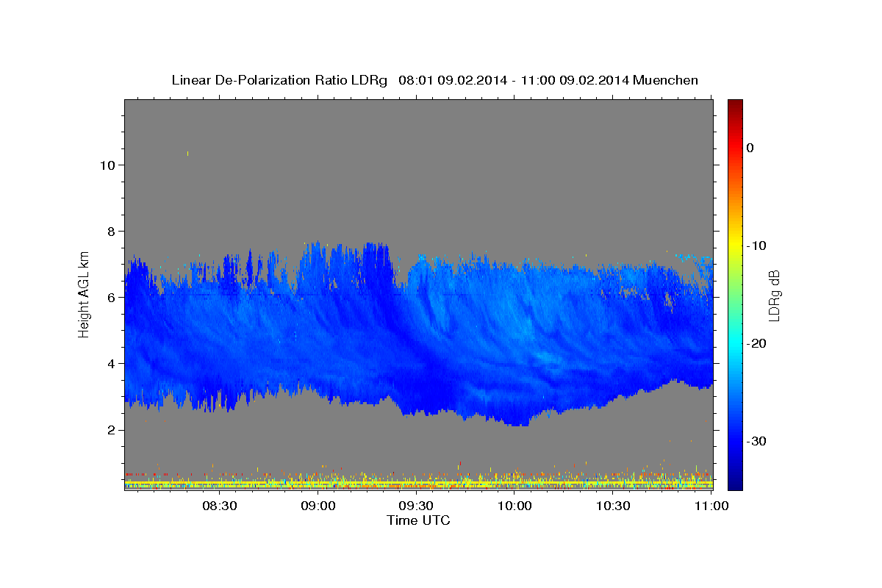Click the dark red top of colorbar
This screenshot has height=588, width=882.
point(735,104)
